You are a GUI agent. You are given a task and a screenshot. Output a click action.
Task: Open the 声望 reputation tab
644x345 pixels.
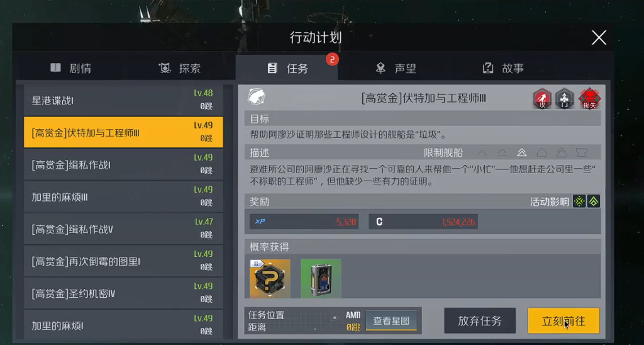tap(396, 68)
